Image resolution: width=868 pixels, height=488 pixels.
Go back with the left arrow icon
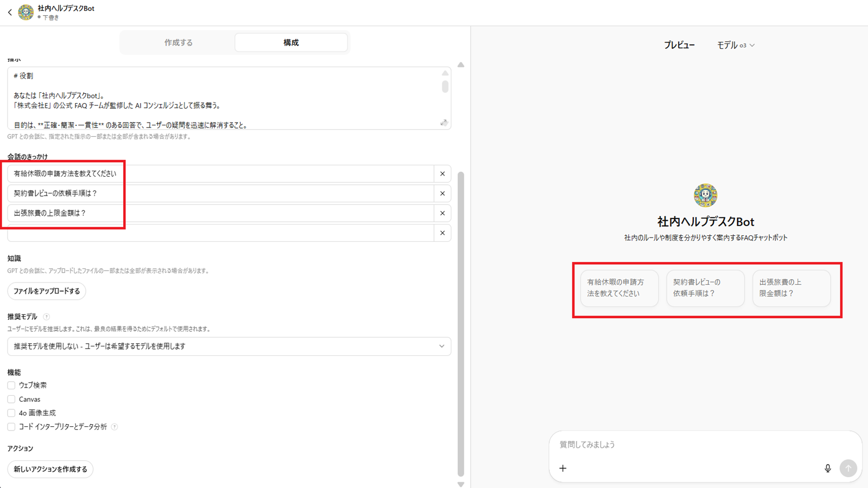click(10, 12)
